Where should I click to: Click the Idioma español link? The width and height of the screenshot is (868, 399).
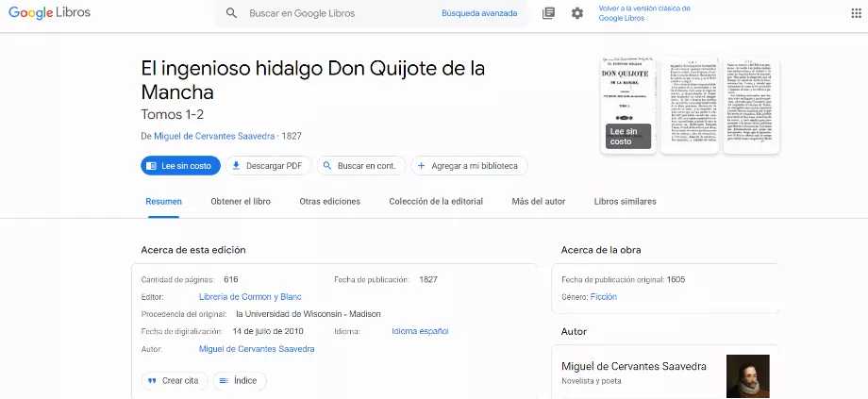(x=420, y=331)
